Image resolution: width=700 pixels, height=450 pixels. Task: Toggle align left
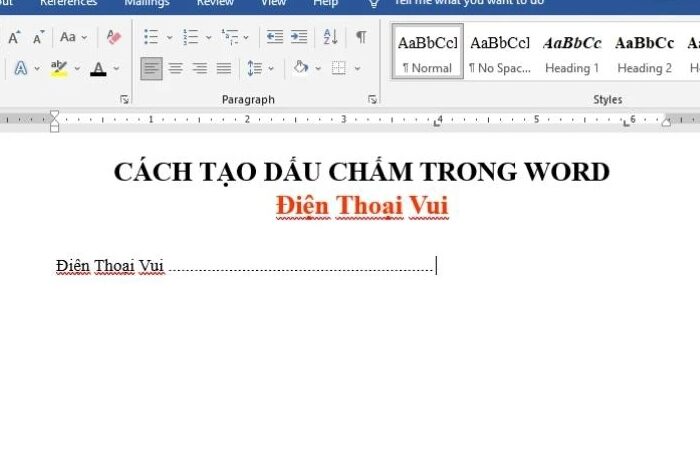pyautogui.click(x=151, y=68)
